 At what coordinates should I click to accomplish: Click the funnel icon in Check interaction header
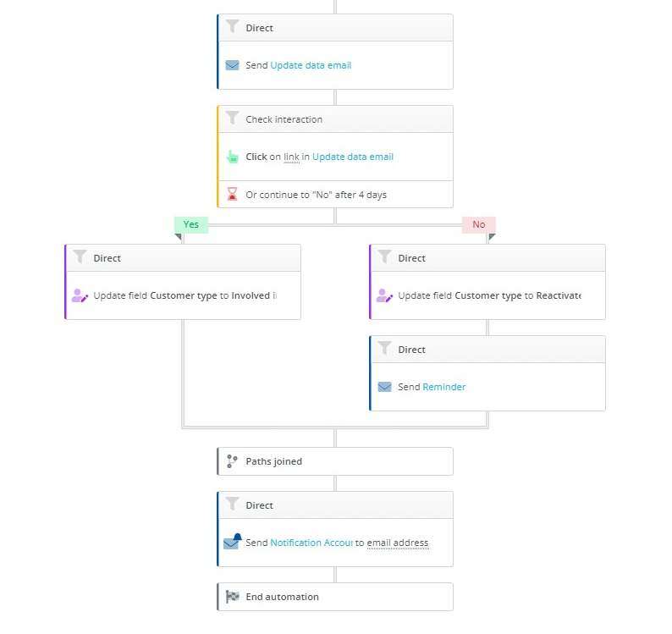(x=232, y=119)
